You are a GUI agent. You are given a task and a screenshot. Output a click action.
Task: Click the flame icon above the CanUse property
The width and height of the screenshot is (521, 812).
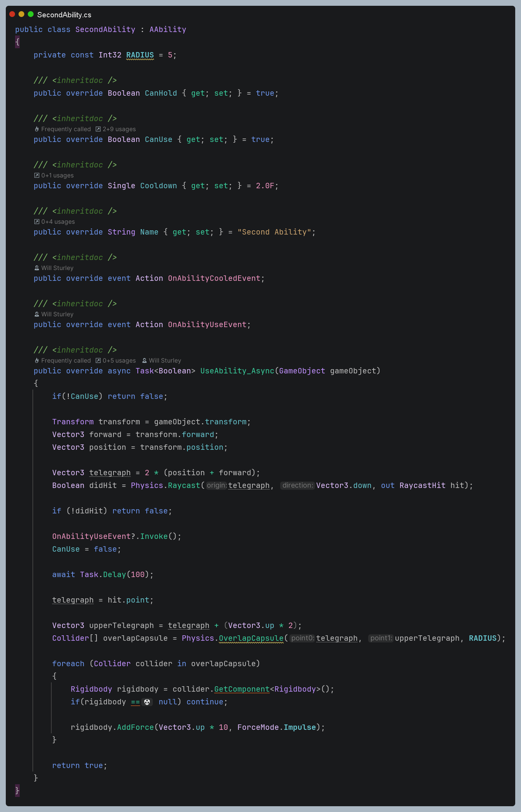37,129
